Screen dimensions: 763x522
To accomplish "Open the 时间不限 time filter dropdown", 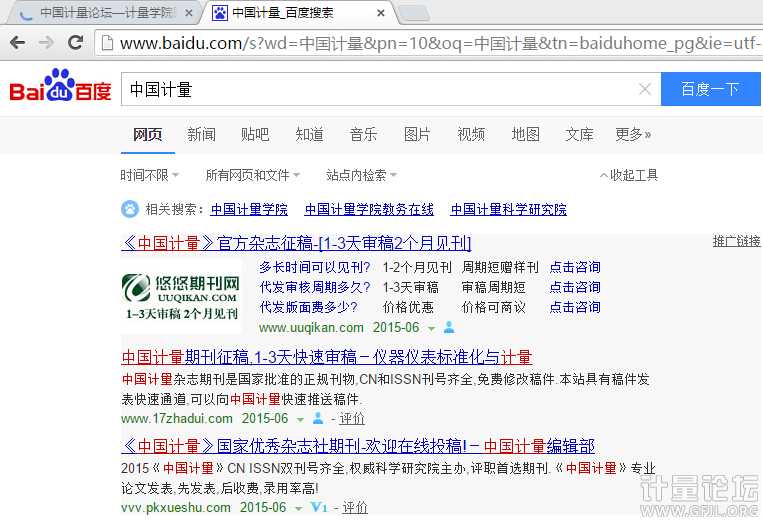I will [150, 175].
